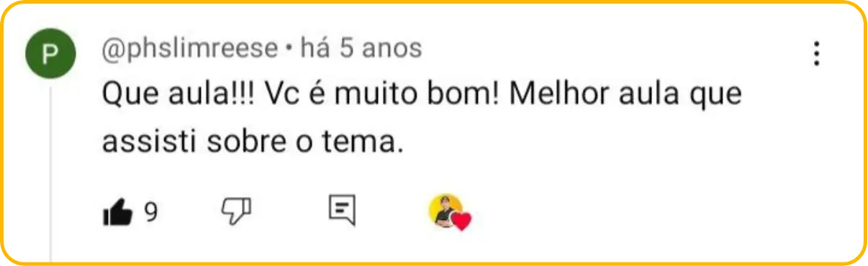Image resolution: width=868 pixels, height=266 pixels.
Task: Click the creator's tiny avatar thumbnail
Action: click(x=446, y=209)
